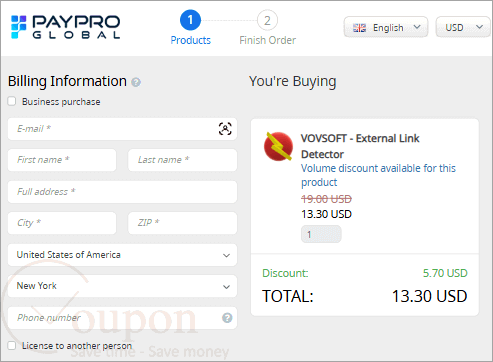Focus the City field

(62, 223)
